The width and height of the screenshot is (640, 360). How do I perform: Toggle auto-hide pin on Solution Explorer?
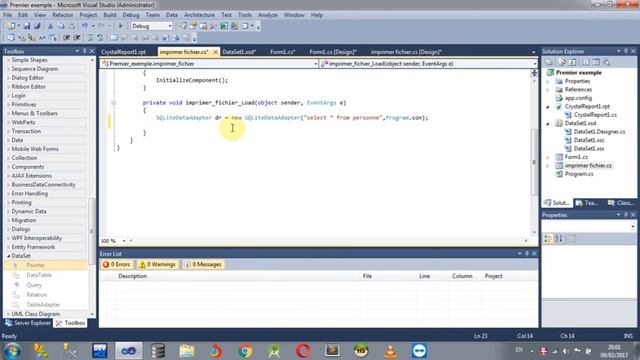(626, 51)
